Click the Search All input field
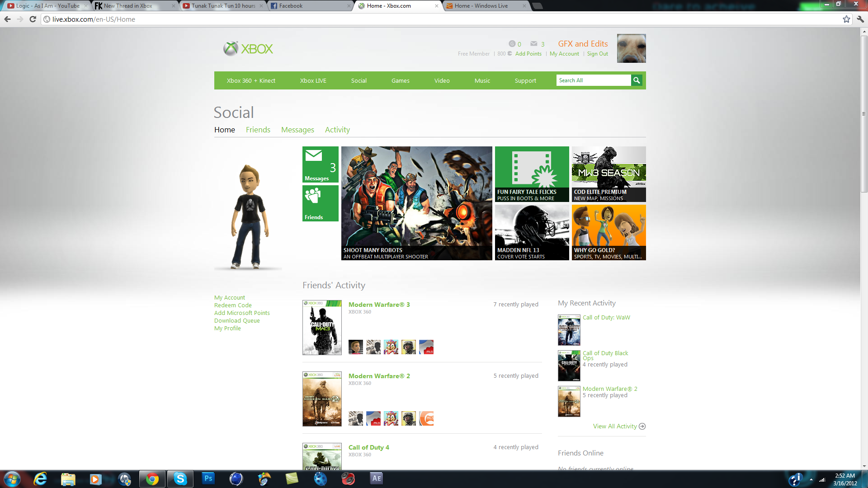Image resolution: width=868 pixels, height=488 pixels. point(593,80)
